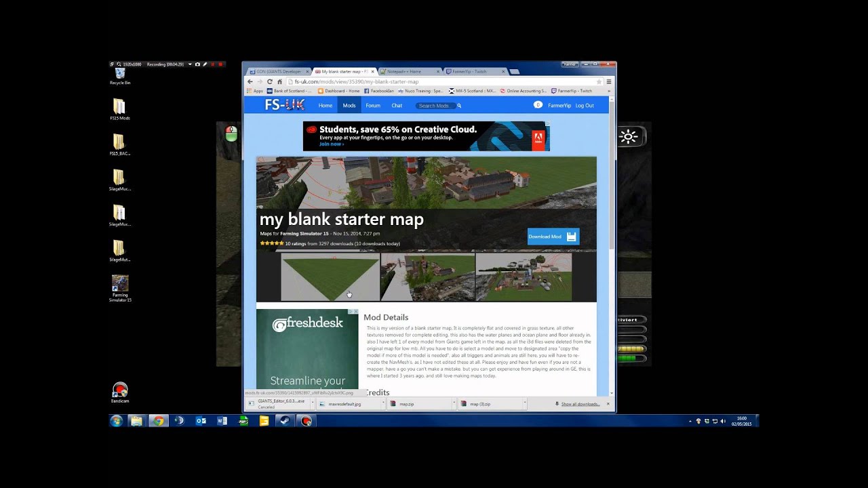Click the five-star rating row

(272, 243)
